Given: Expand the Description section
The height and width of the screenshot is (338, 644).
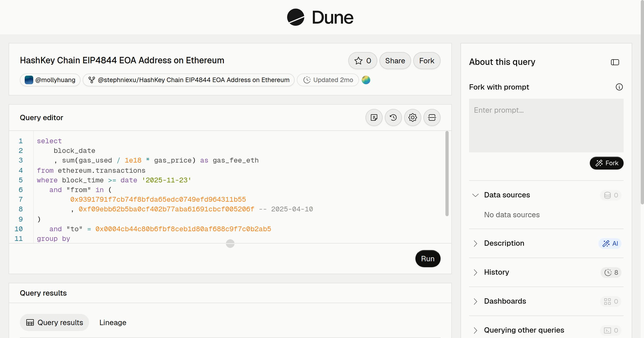Looking at the screenshot, I should point(475,243).
